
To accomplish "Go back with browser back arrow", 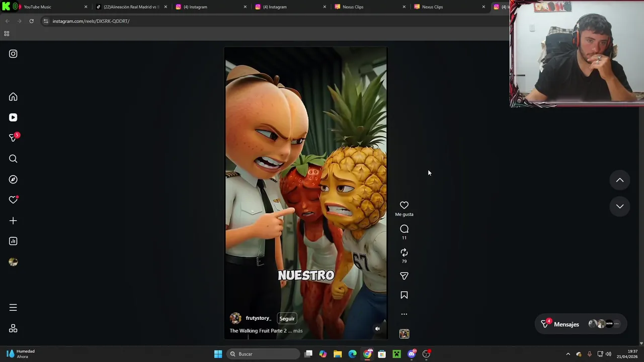I will 7,21.
